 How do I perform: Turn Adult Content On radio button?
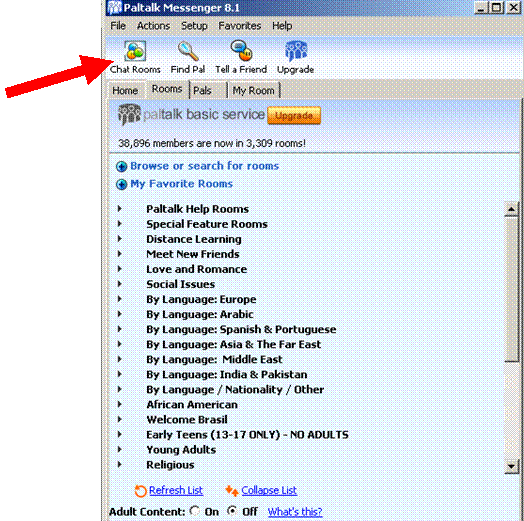[x=194, y=511]
